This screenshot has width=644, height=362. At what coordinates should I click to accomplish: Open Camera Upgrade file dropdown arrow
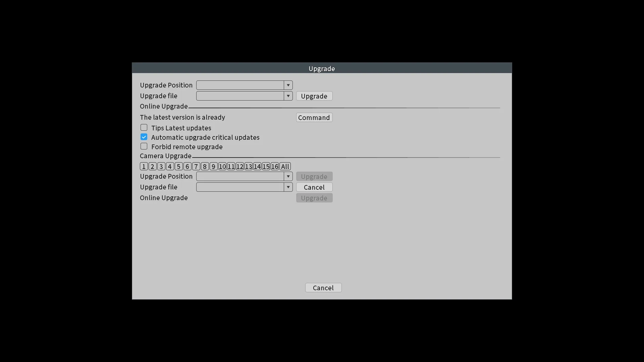(x=288, y=187)
